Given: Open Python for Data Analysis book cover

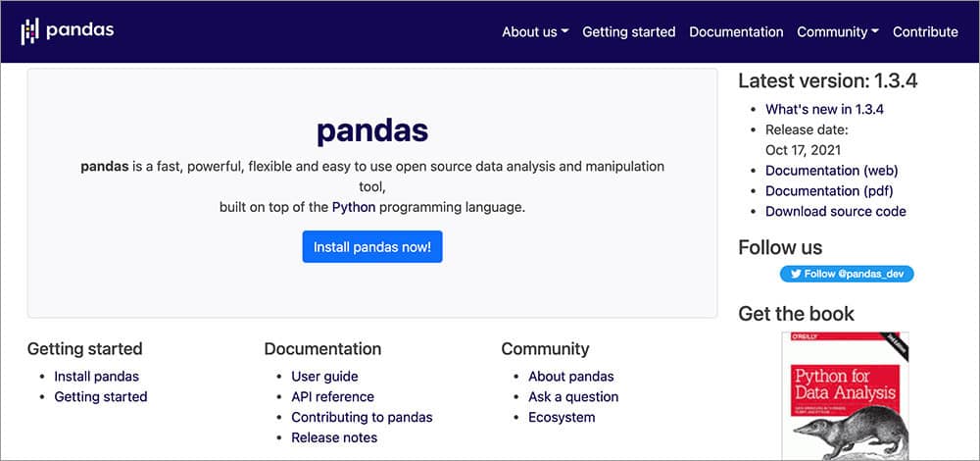Looking at the screenshot, I should click(x=845, y=396).
